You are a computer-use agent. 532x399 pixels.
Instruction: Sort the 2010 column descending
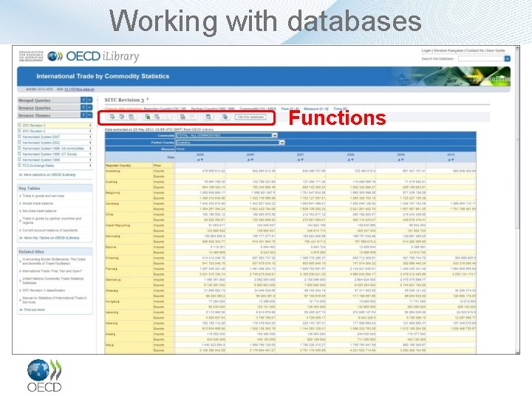coord(453,160)
